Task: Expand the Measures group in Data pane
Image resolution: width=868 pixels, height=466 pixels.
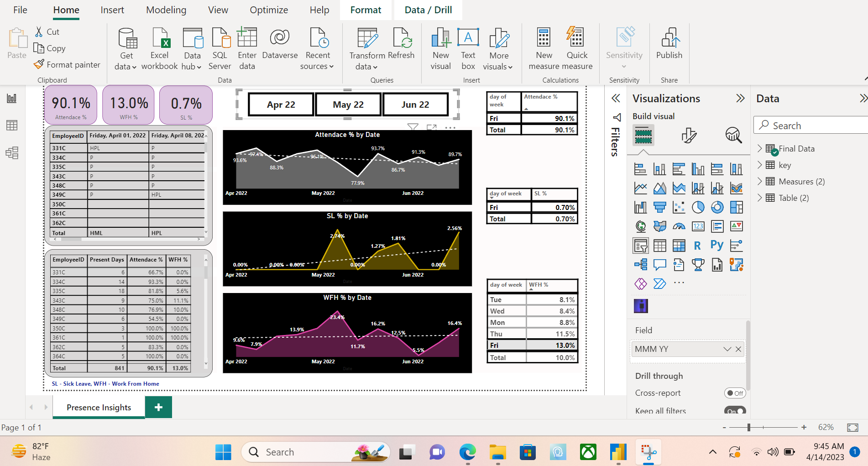Action: pos(759,181)
